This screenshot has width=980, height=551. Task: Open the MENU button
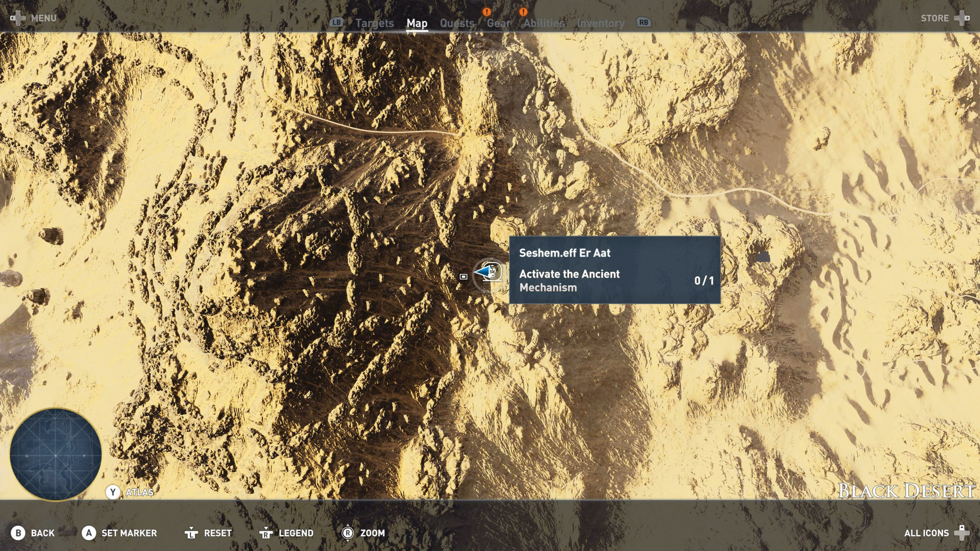coord(43,18)
